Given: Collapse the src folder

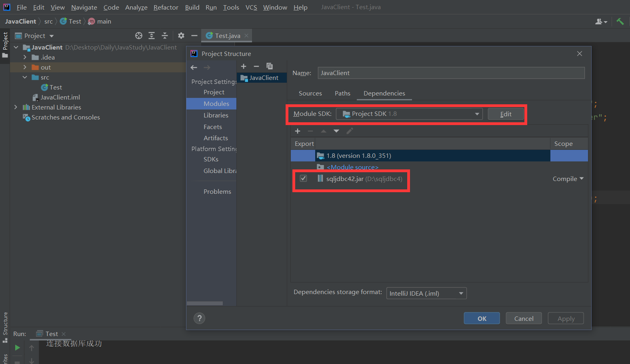Looking at the screenshot, I should pos(25,77).
